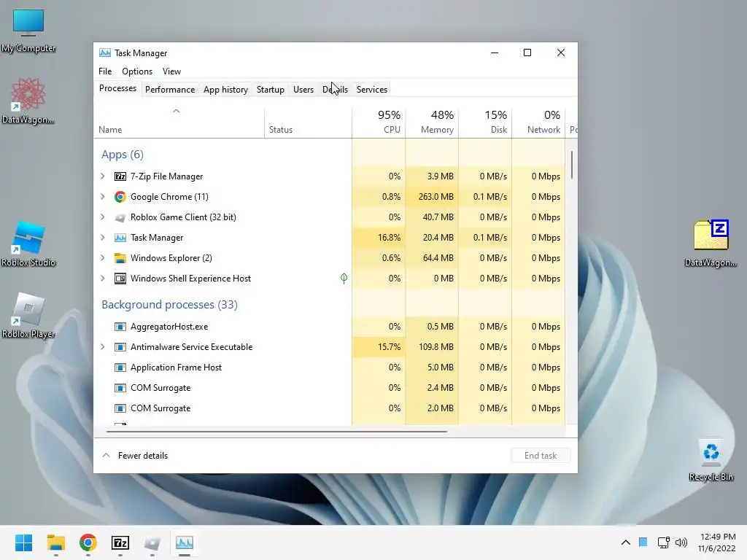Select the red DataWagon desktop shortcut
The image size is (747, 560).
28,101
